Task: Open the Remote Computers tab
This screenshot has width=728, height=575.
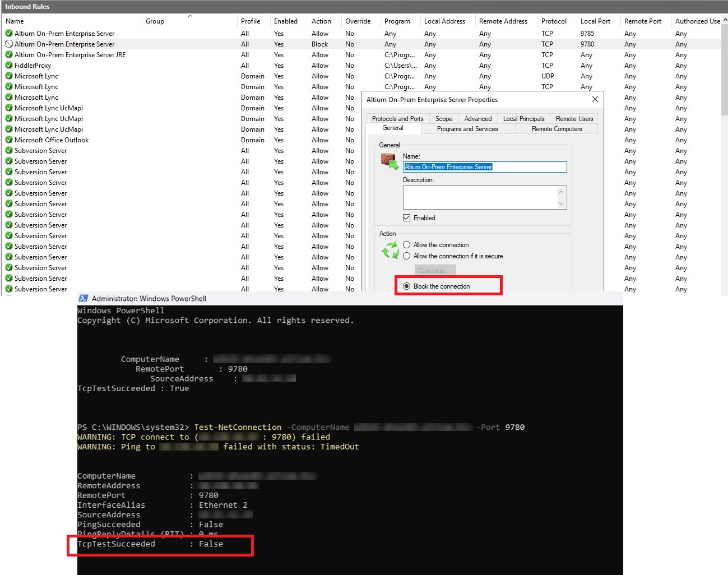Action: pos(557,129)
